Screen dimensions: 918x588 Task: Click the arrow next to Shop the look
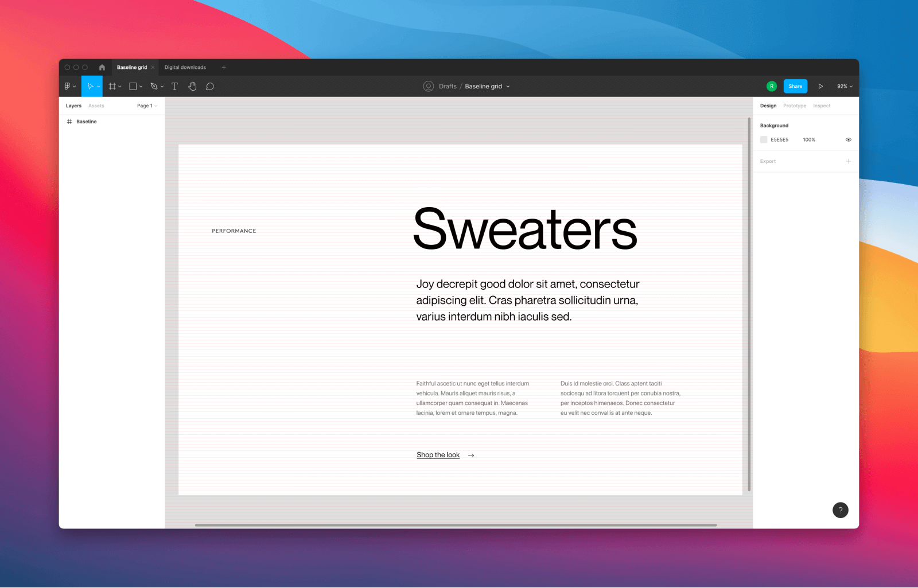point(471,455)
